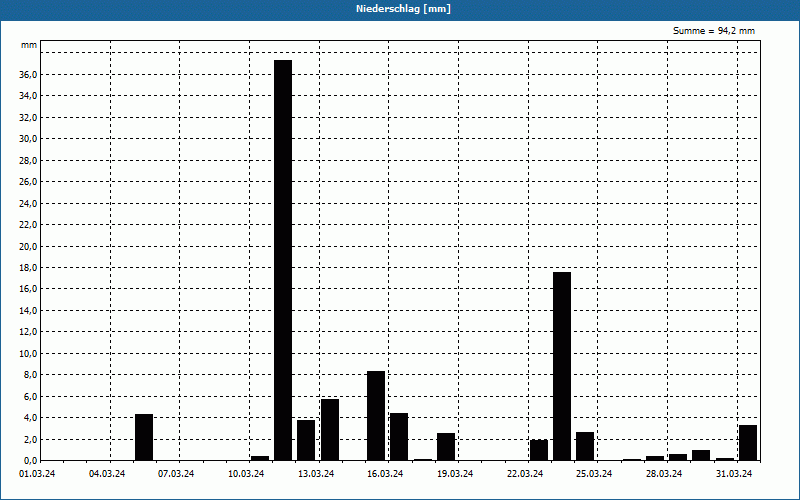Click the x-axis date label "01.03.24"
The image size is (800, 500).
pyautogui.click(x=37, y=474)
